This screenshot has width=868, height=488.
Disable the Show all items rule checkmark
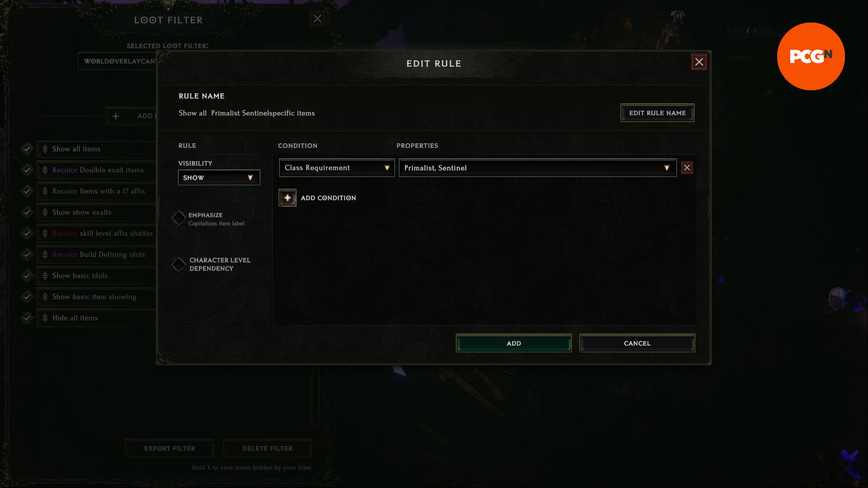[27, 149]
